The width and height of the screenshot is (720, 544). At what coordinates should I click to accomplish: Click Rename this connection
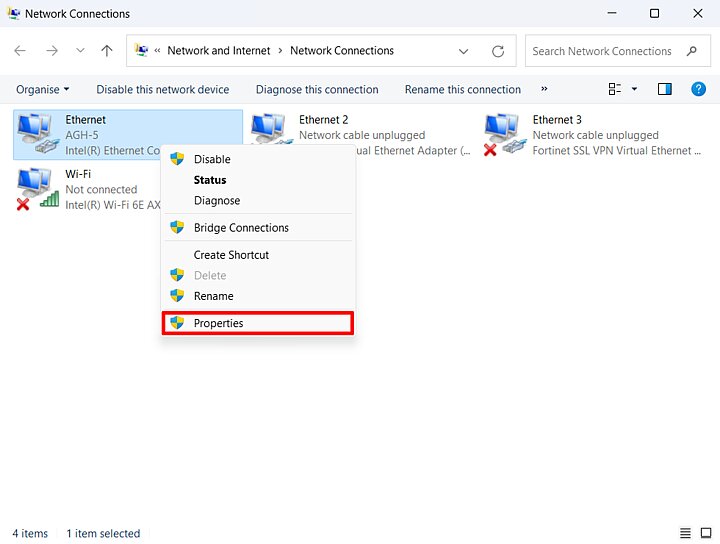pos(463,90)
